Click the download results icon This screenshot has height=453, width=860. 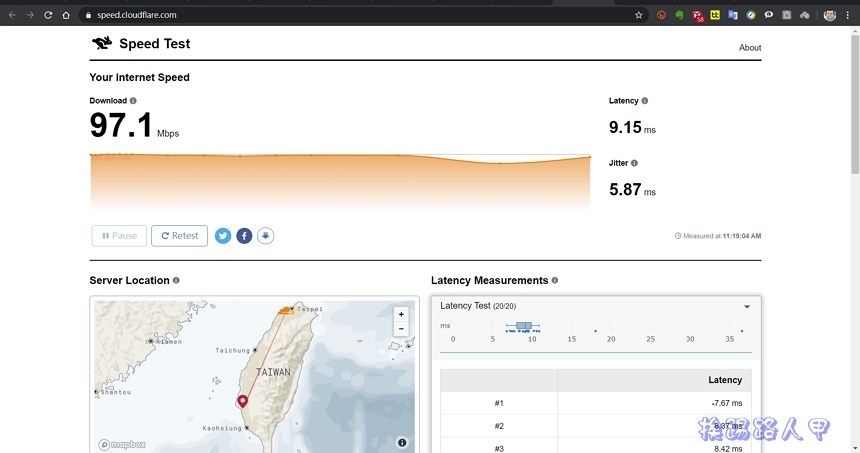click(265, 236)
